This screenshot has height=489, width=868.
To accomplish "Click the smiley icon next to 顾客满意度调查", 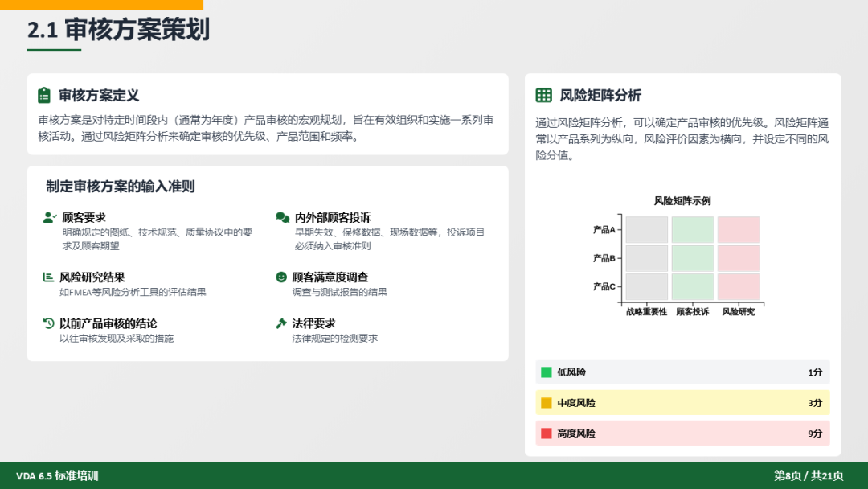I will [x=281, y=277].
